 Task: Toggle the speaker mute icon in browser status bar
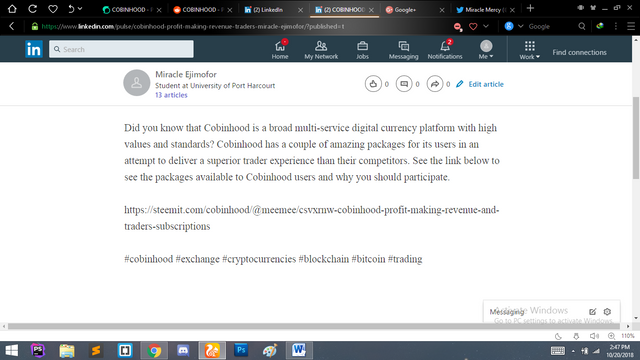pos(594,336)
